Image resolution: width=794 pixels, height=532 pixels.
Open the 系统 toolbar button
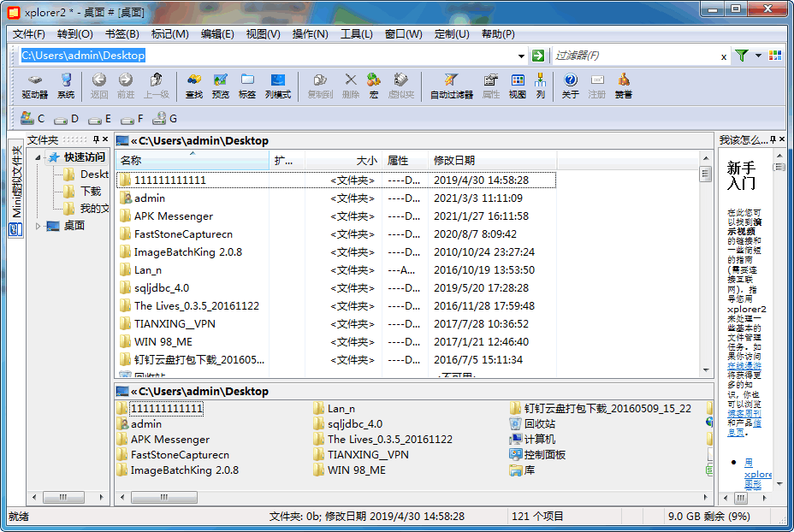(66, 86)
